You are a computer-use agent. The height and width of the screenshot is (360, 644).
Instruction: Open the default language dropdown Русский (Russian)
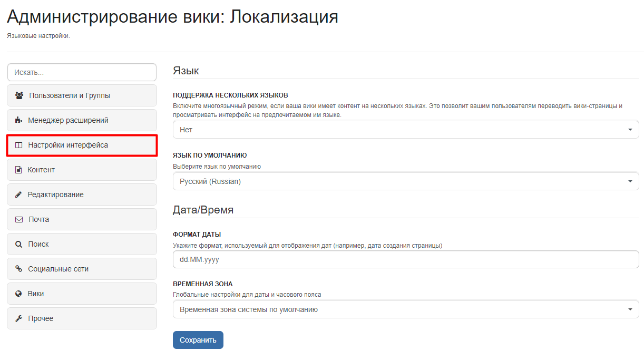406,181
